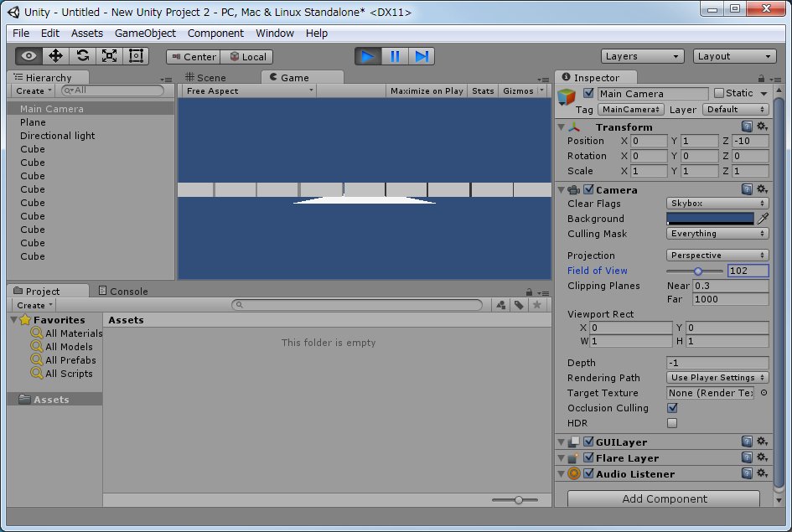Viewport: 792px width, 532px height.
Task: Toggle the Static checkbox
Action: coord(718,93)
